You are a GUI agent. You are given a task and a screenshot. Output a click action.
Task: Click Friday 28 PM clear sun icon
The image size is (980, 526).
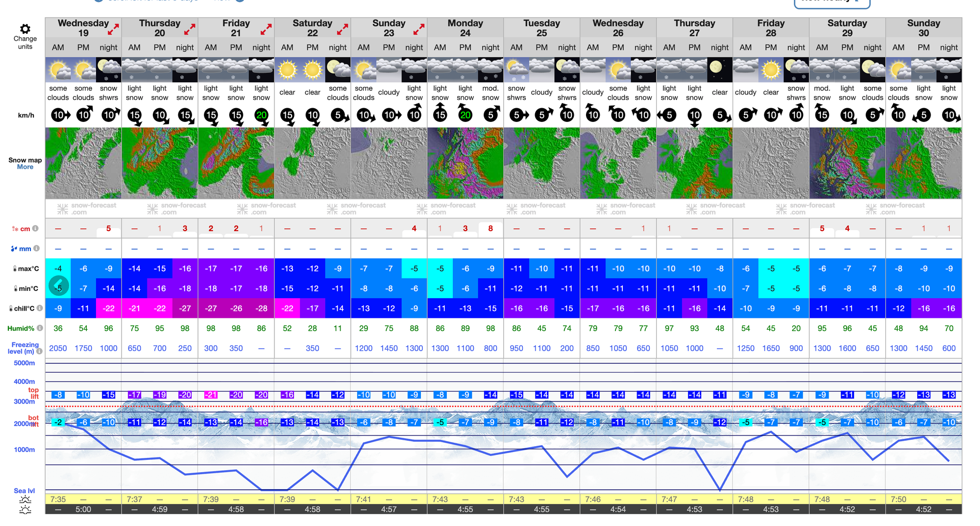771,70
